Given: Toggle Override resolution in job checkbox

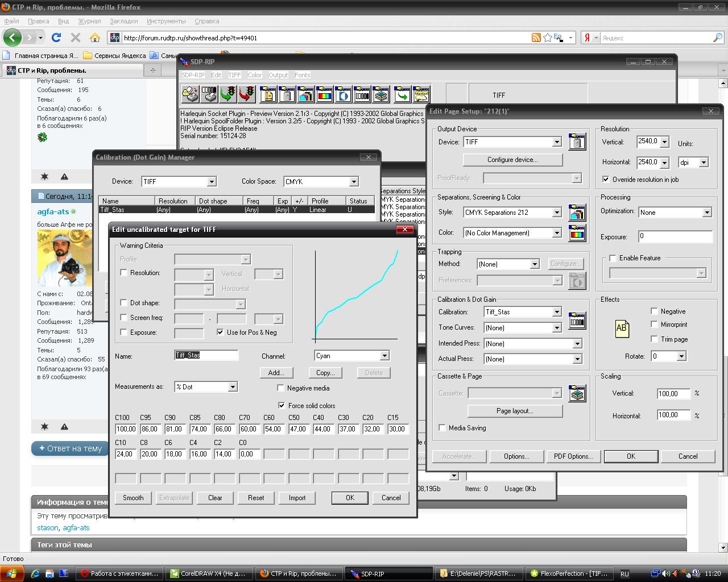Looking at the screenshot, I should point(606,180).
